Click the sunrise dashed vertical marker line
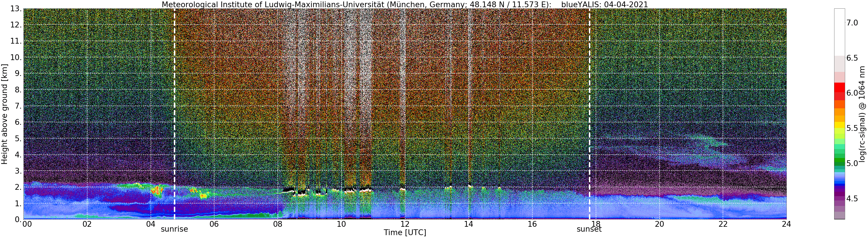The width and height of the screenshot is (868, 238). point(174,114)
